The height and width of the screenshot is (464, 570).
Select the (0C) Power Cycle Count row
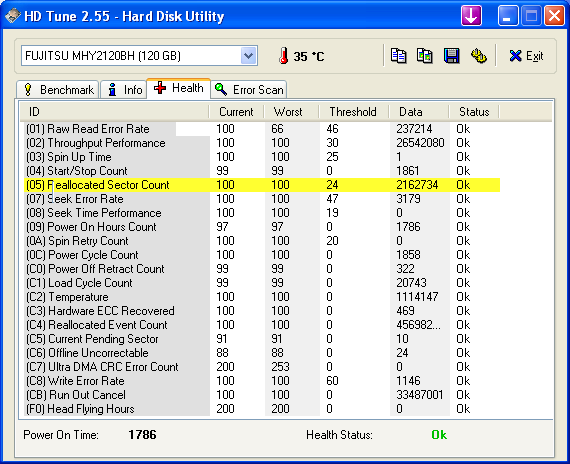tap(262, 255)
